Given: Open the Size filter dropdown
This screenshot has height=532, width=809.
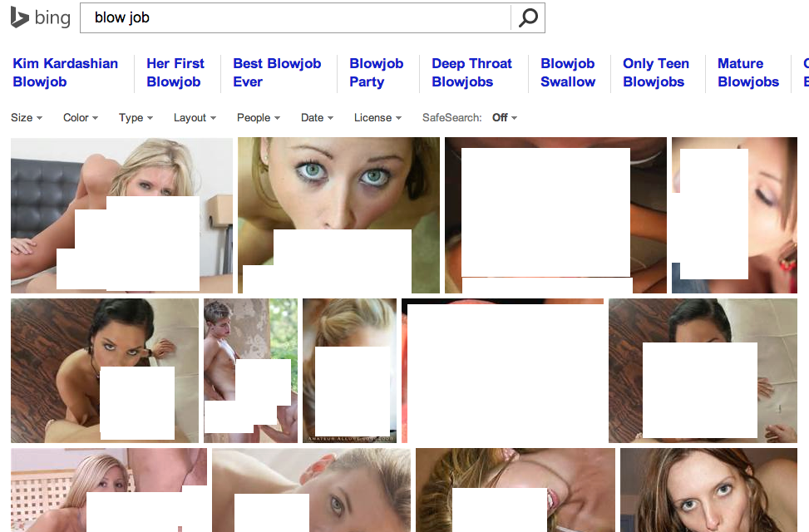Looking at the screenshot, I should (x=26, y=118).
